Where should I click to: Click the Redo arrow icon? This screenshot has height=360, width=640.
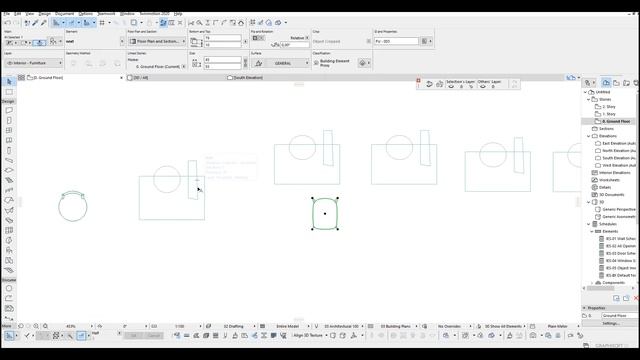point(16,23)
